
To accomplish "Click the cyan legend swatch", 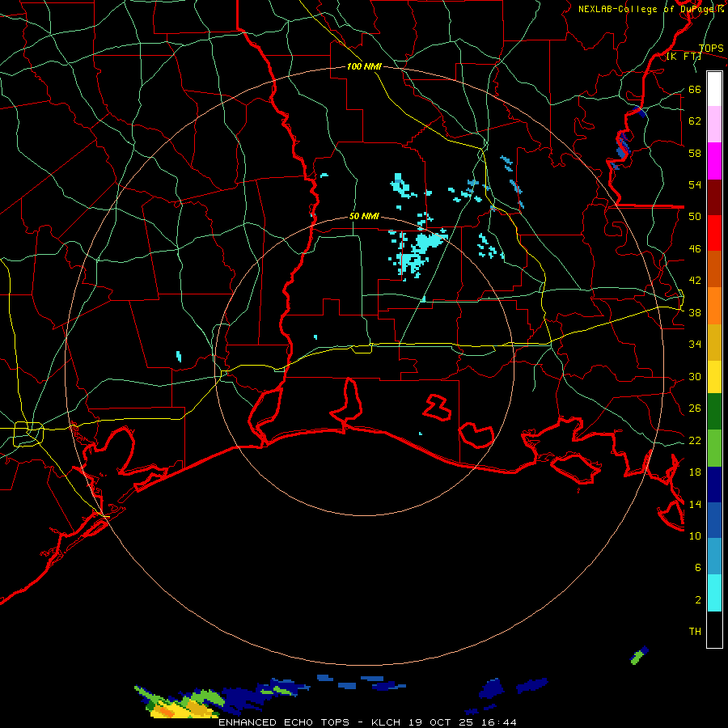I will pyautogui.click(x=714, y=593).
